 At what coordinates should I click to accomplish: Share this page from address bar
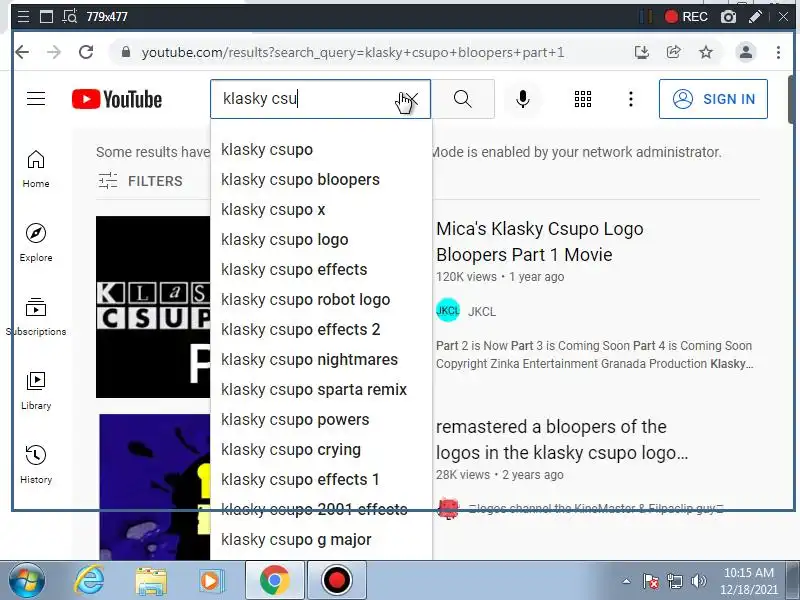(x=673, y=52)
